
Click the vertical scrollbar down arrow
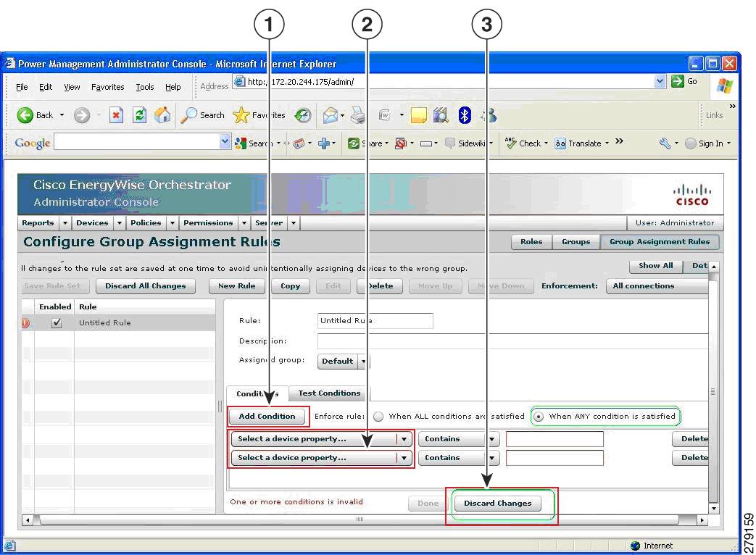pyautogui.click(x=713, y=509)
